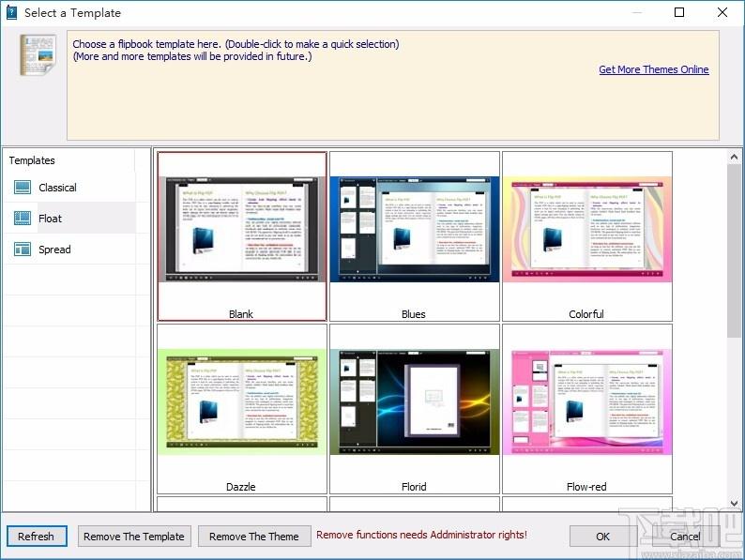Maximize the Select a Template window
Image resolution: width=745 pixels, height=560 pixels.
point(679,12)
